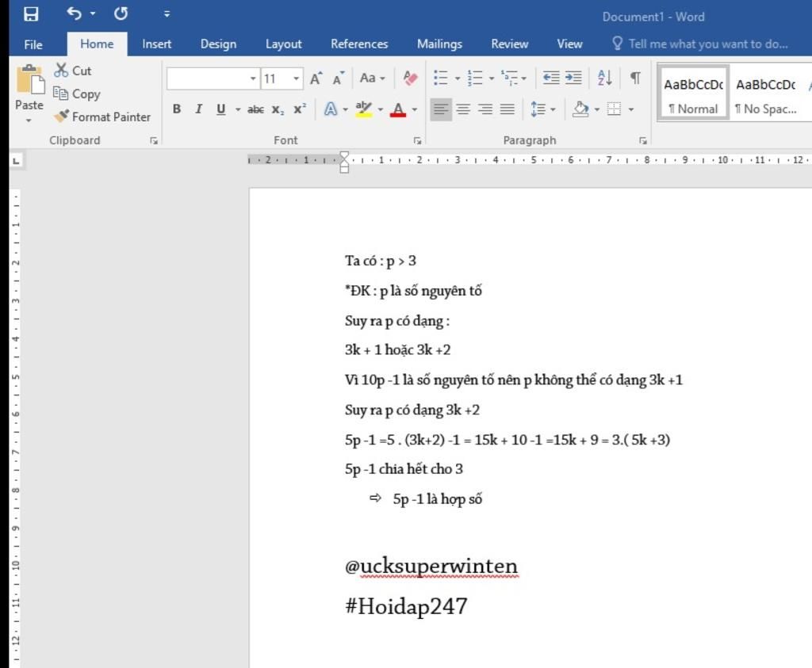Switch to the Insert tab
812x668 pixels.
156,44
